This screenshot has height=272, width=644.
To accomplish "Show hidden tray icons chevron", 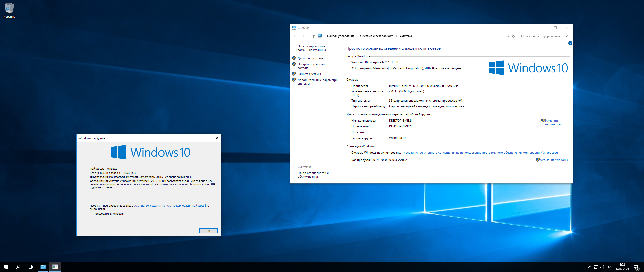I will pos(590,267).
